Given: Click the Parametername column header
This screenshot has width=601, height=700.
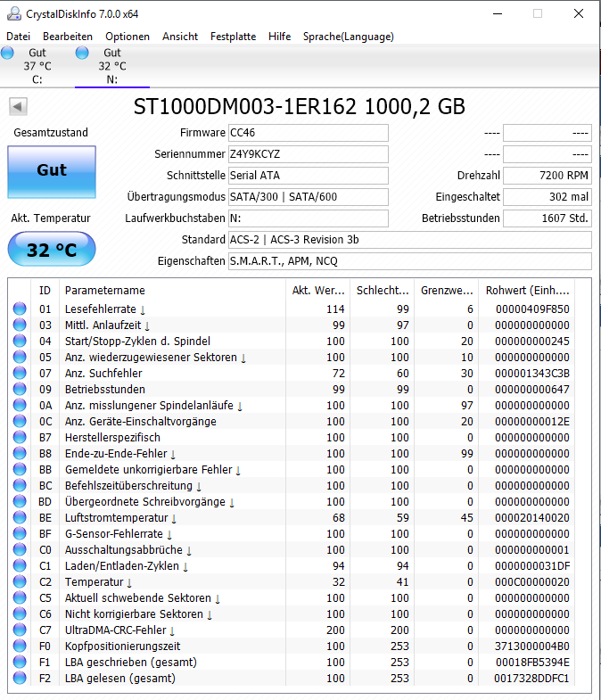Looking at the screenshot, I should click(171, 291).
